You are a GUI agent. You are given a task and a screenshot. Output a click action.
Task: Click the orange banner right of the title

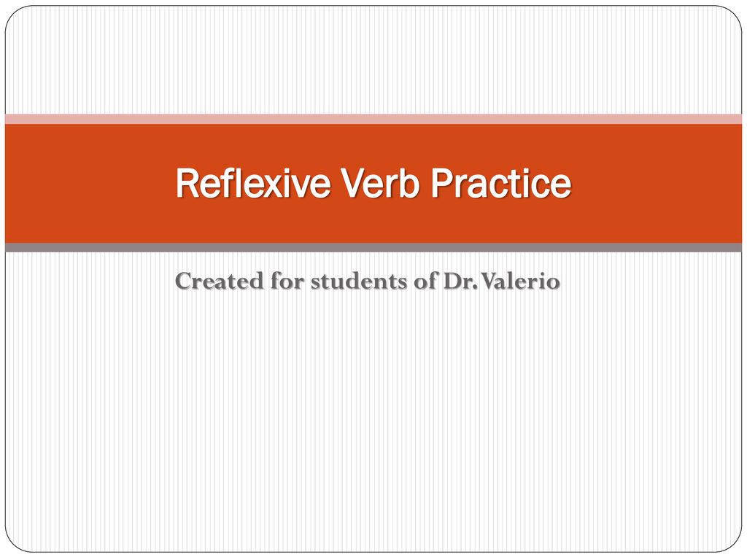click(657, 183)
